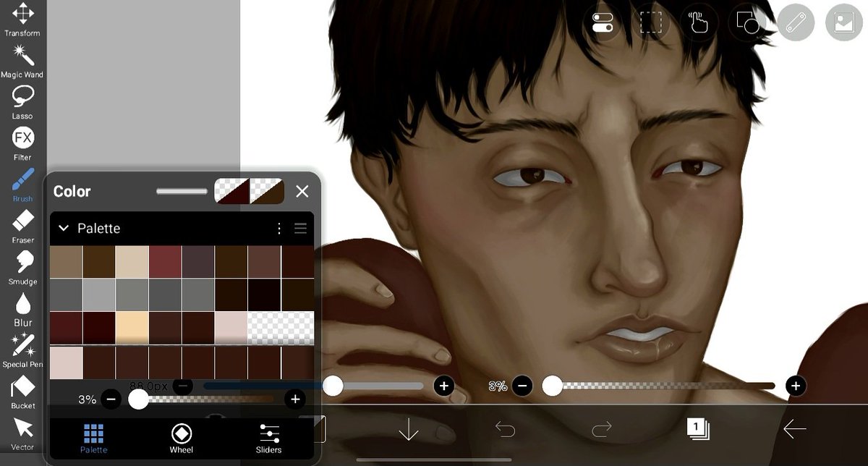Viewport: 868px width, 466px height.
Task: Pick the Smudge tool
Action: 22,267
